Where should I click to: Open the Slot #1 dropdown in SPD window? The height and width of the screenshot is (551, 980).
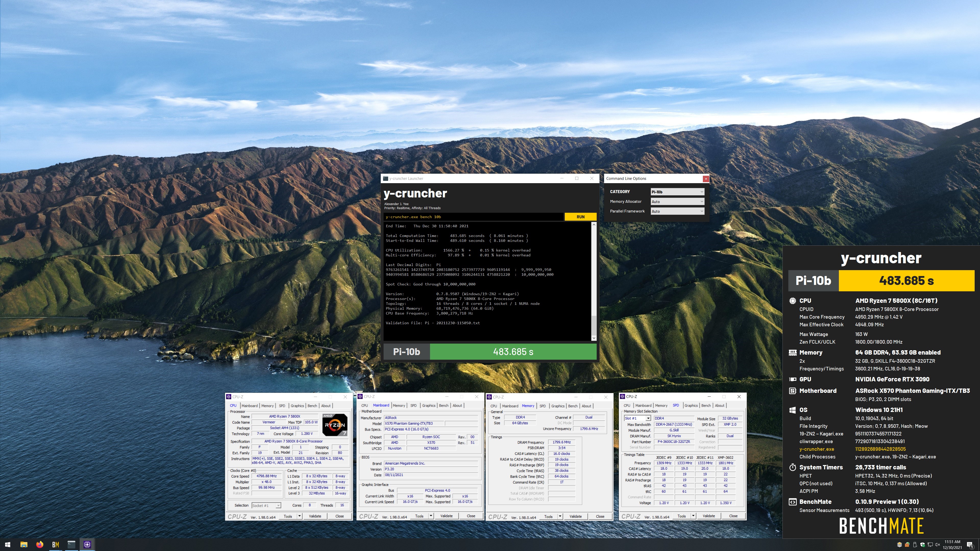coord(637,418)
